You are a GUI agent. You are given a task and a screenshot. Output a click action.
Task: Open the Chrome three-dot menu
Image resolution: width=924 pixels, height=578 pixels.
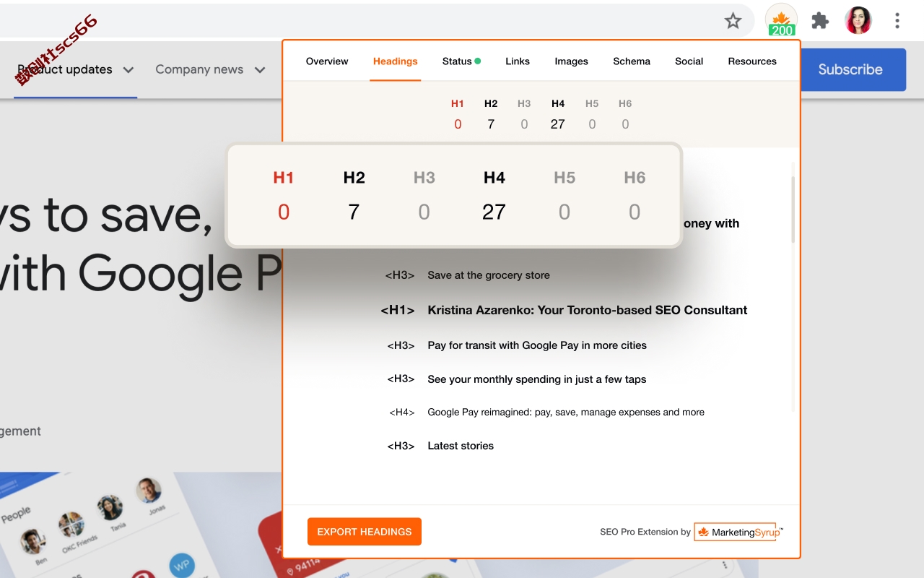pos(897,20)
